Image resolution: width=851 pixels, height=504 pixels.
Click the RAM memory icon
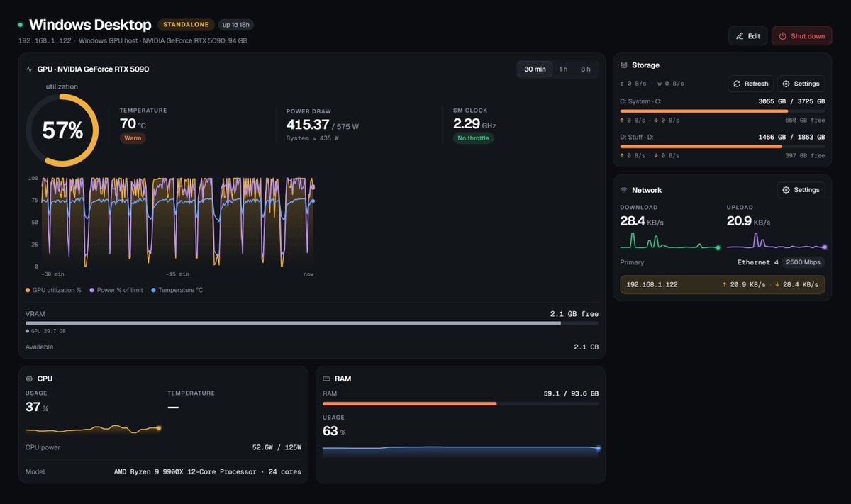(x=326, y=379)
